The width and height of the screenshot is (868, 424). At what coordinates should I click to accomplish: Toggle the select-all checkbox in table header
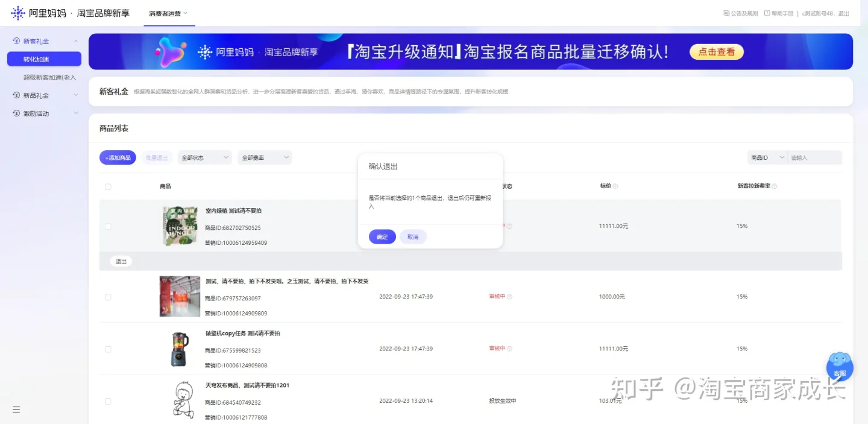[x=108, y=187]
